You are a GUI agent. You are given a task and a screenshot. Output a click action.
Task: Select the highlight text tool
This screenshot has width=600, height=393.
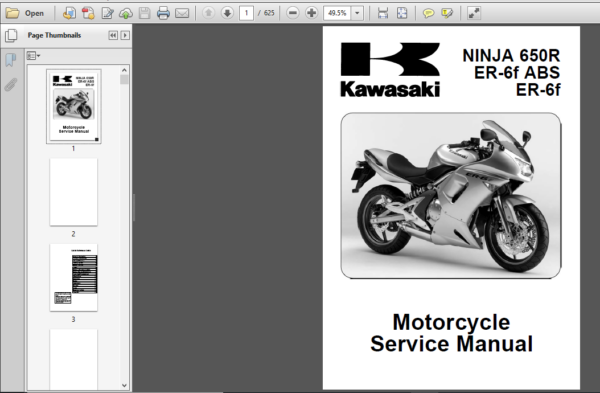coord(447,13)
